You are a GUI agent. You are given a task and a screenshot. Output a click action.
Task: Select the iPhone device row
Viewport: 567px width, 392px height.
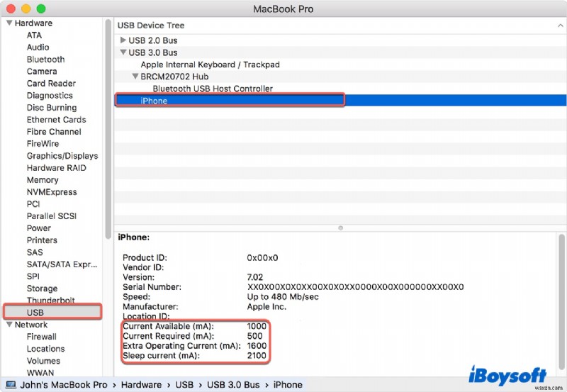pos(340,101)
